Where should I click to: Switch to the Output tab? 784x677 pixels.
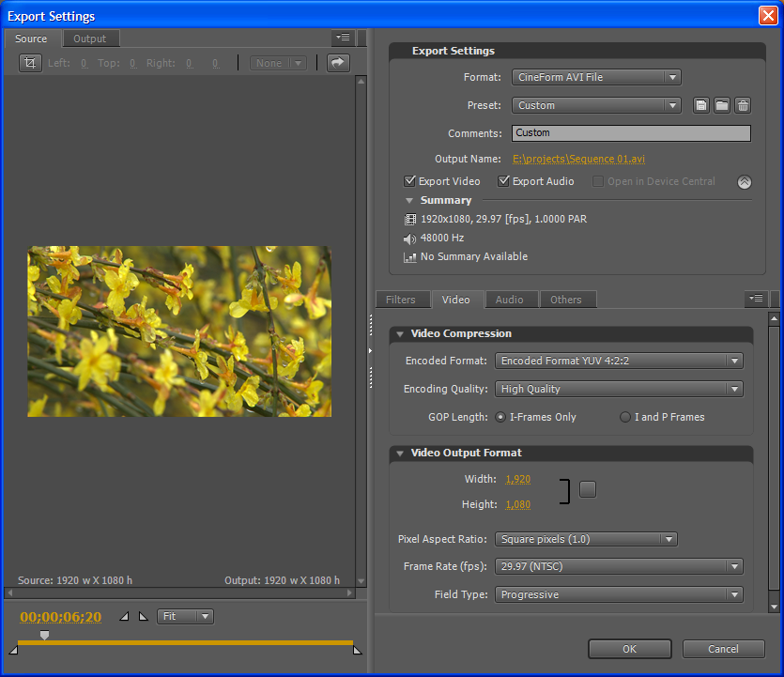90,38
